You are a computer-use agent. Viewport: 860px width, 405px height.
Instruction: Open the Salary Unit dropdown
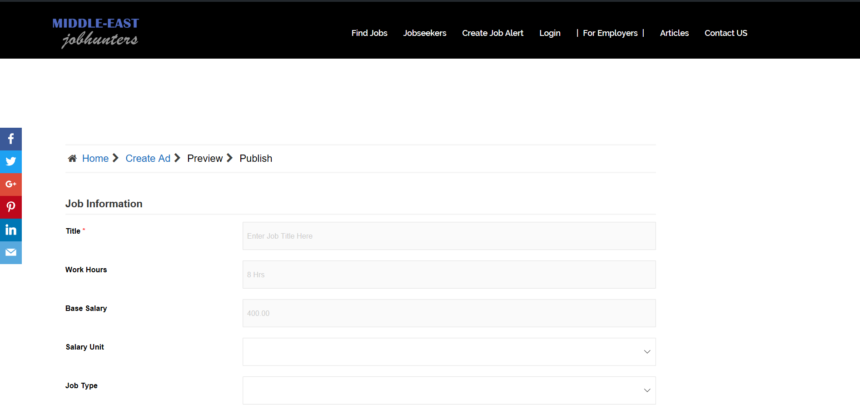pos(449,352)
